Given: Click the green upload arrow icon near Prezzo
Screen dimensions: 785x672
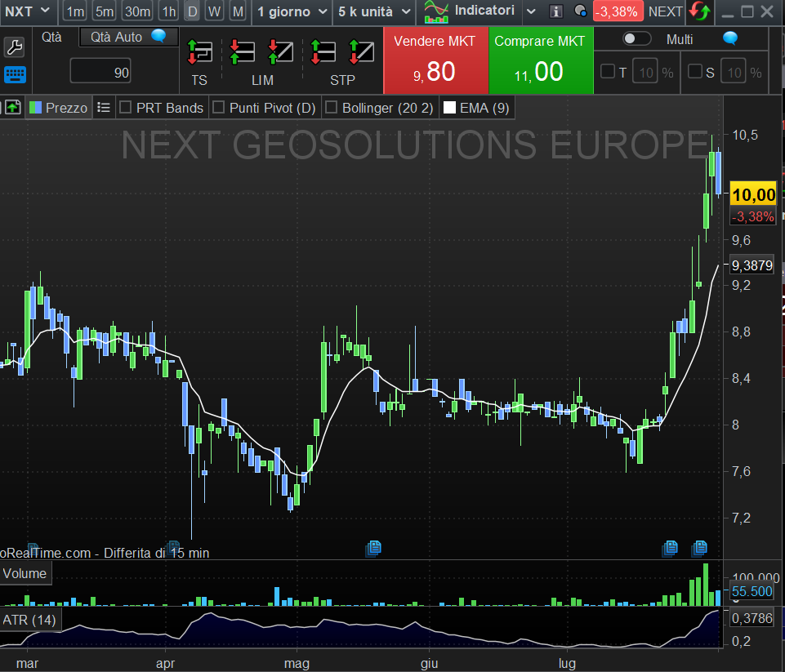Looking at the screenshot, I should tap(13, 107).
